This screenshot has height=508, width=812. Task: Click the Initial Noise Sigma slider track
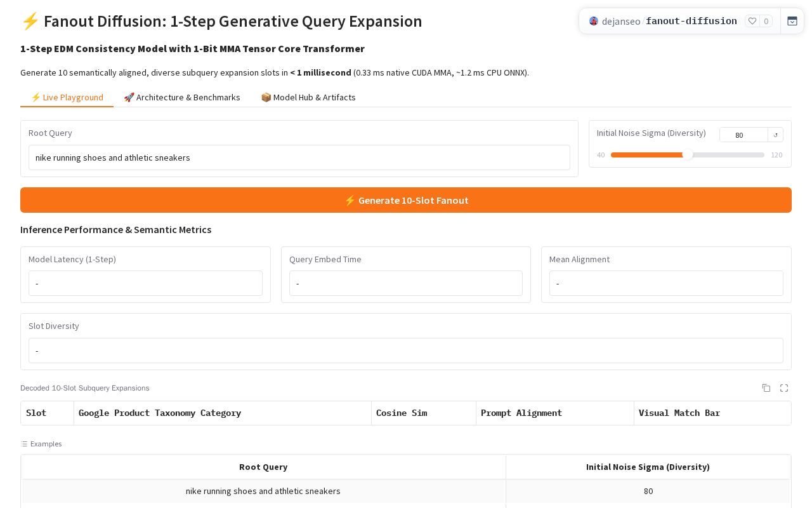(x=688, y=155)
